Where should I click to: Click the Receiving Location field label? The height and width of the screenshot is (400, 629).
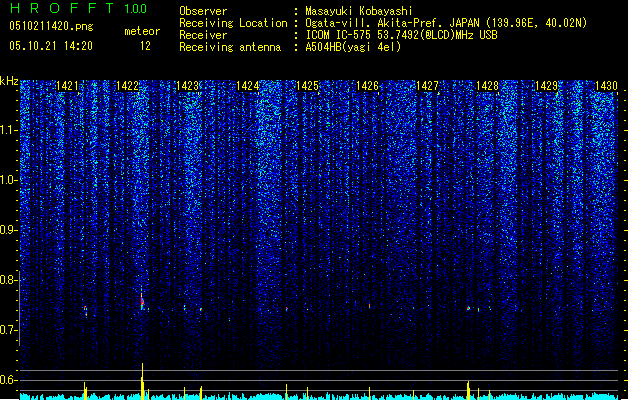pos(233,23)
